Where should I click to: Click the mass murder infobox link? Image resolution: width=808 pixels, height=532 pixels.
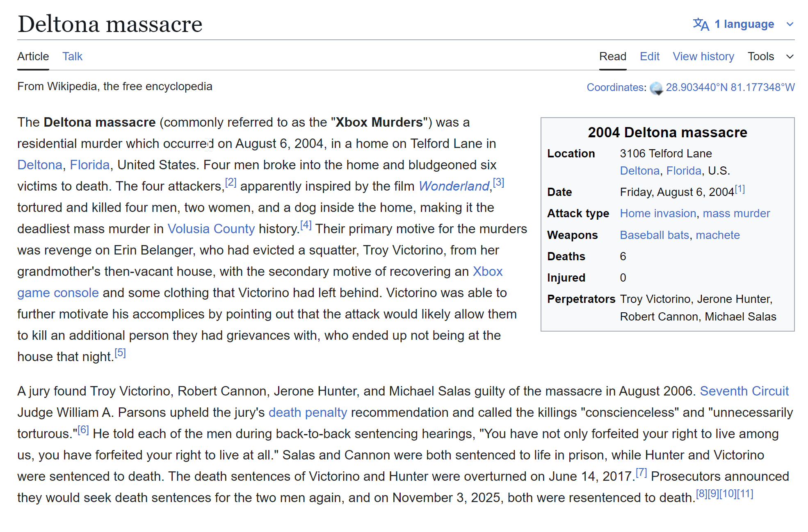[x=736, y=214]
